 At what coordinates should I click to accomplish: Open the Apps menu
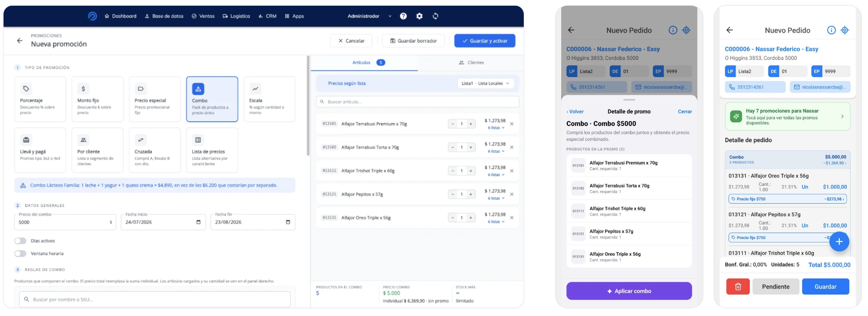294,16
